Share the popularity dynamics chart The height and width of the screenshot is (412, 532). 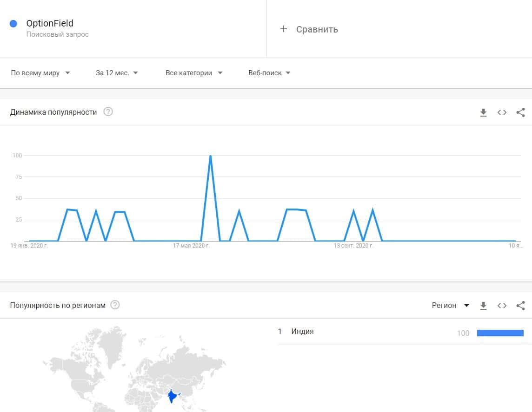tap(520, 112)
